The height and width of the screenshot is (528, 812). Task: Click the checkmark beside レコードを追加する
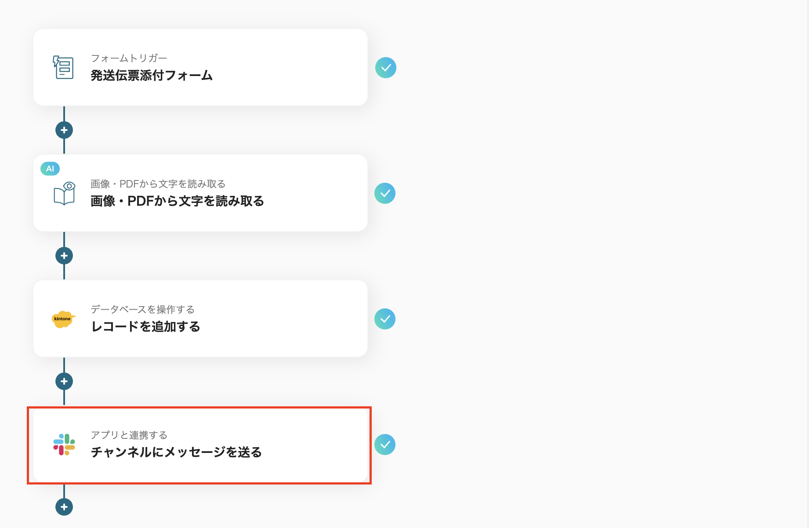[386, 319]
